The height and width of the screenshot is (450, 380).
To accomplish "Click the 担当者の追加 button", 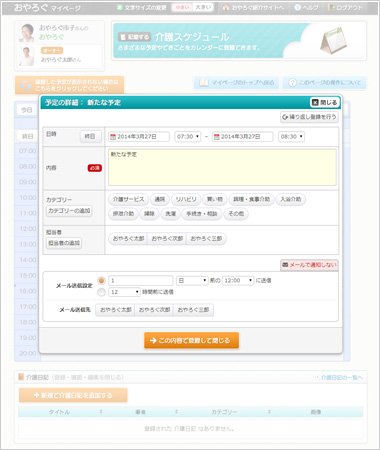I will [x=64, y=243].
